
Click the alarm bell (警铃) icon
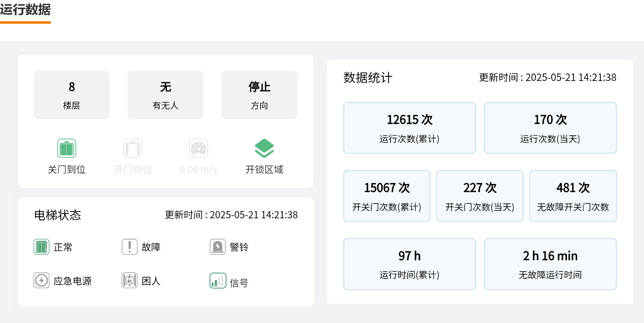[218, 247]
